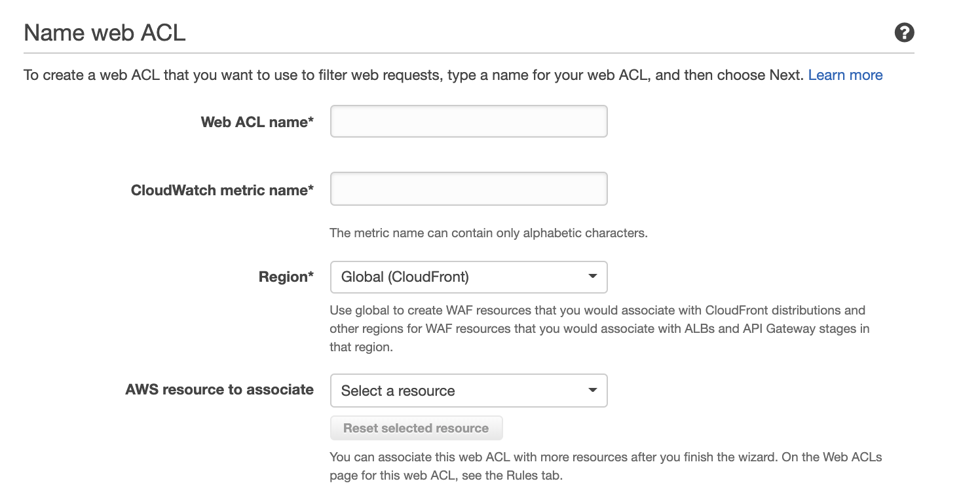The image size is (980, 498).
Task: Click the required asterisk beside Region
Action: click(311, 277)
